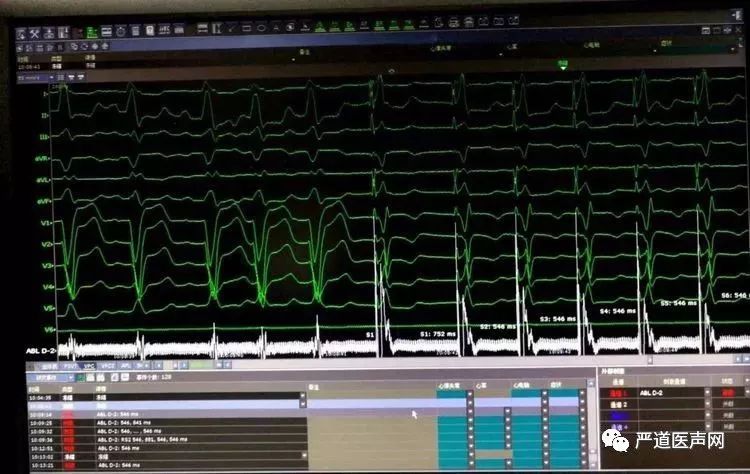Expand the dropdown on the 10:04:35 event row

click(x=301, y=395)
